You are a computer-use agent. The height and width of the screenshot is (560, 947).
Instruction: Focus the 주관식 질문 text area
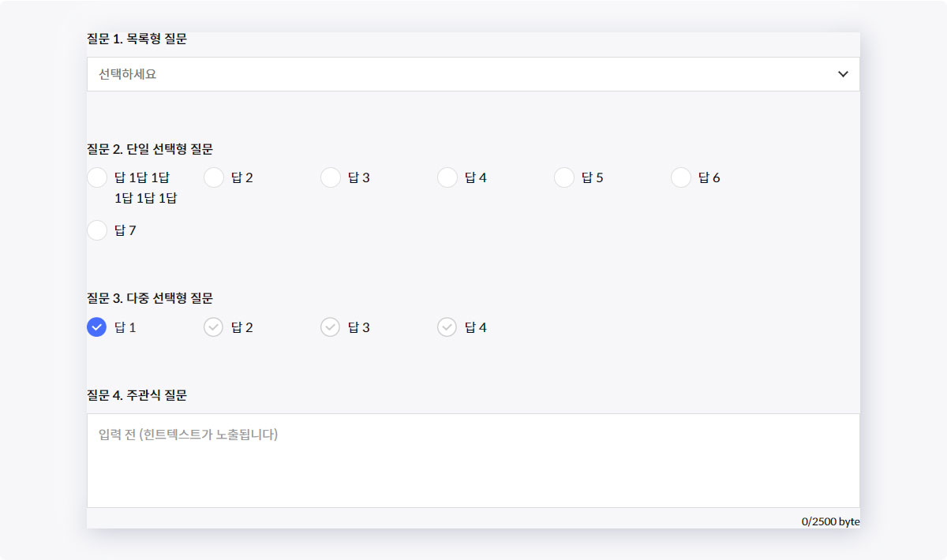tap(473, 461)
